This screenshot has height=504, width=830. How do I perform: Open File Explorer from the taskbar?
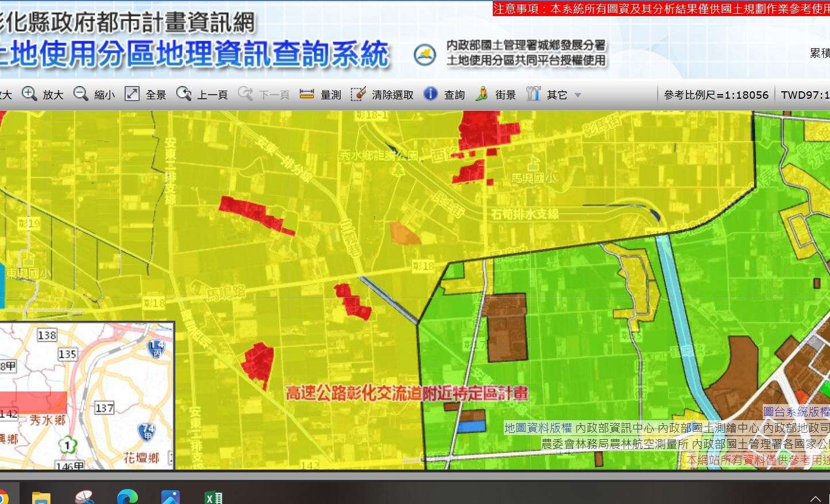(41, 497)
